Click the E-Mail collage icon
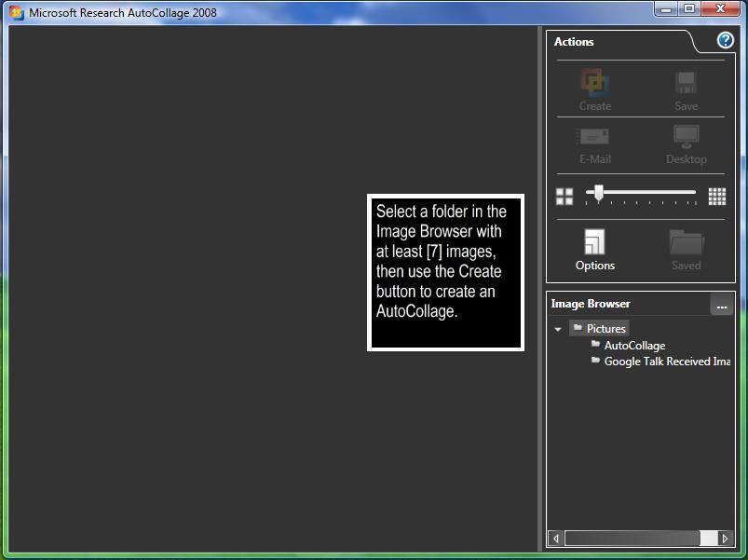This screenshot has width=748, height=560. click(x=594, y=137)
